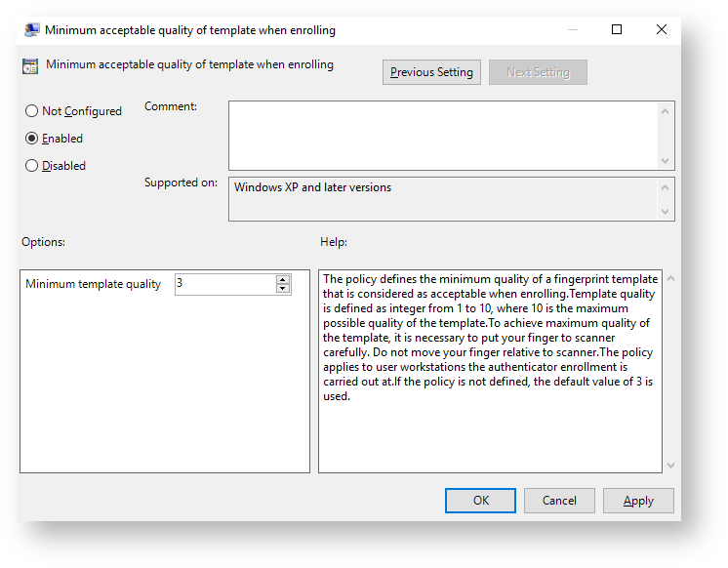Set the policy to Disabled
The image size is (728, 568).
32,166
